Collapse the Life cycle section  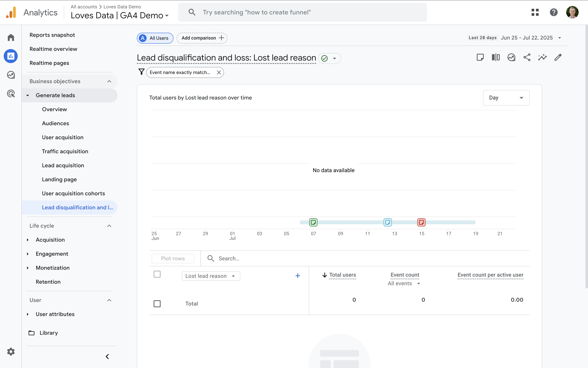click(x=109, y=226)
